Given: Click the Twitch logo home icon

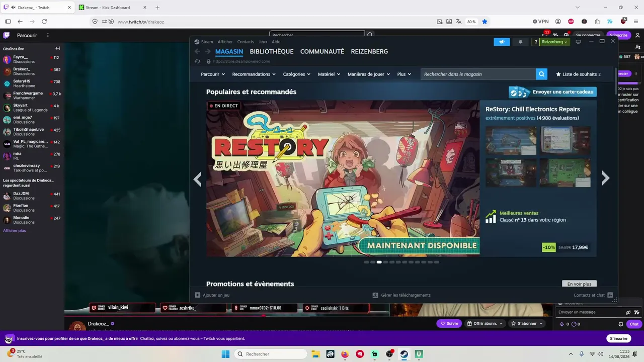Looking at the screenshot, I should pos(7,35).
